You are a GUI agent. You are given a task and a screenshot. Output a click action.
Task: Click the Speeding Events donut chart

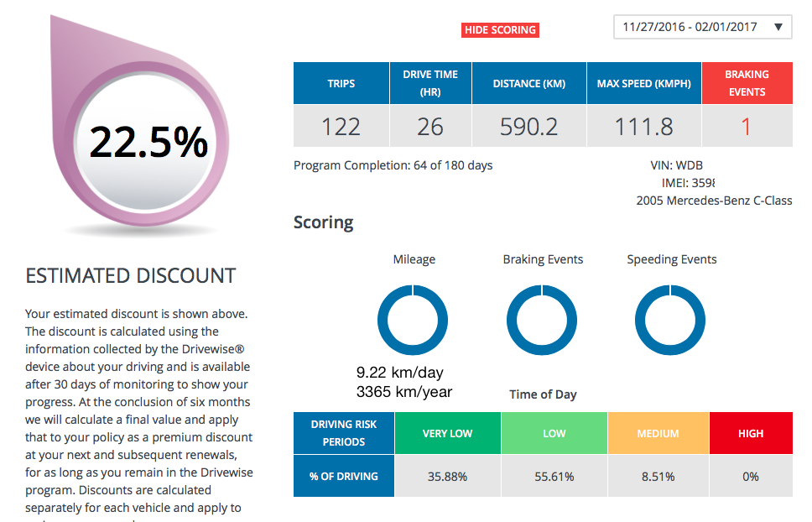coord(670,320)
